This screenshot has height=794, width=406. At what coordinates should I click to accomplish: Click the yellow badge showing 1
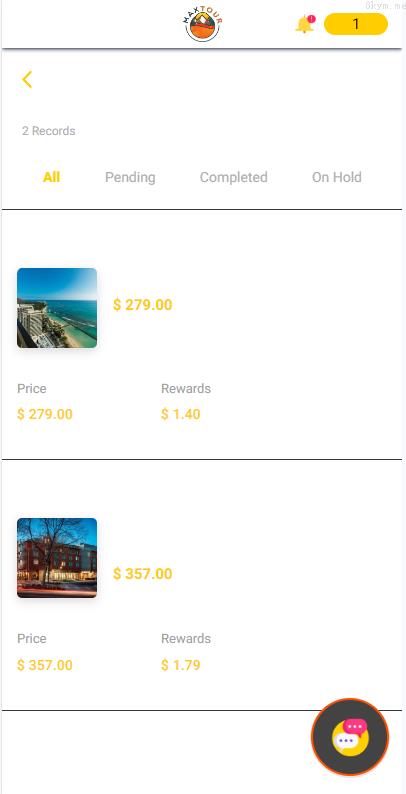[x=356, y=24]
